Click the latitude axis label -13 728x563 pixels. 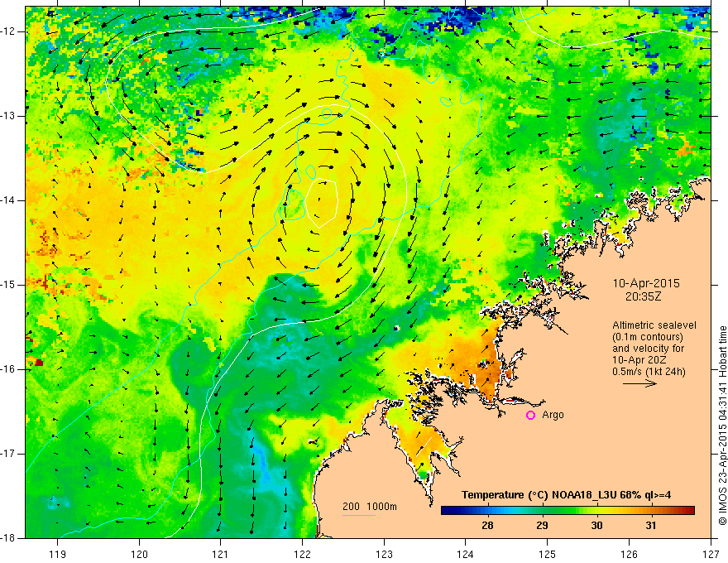coord(9,116)
